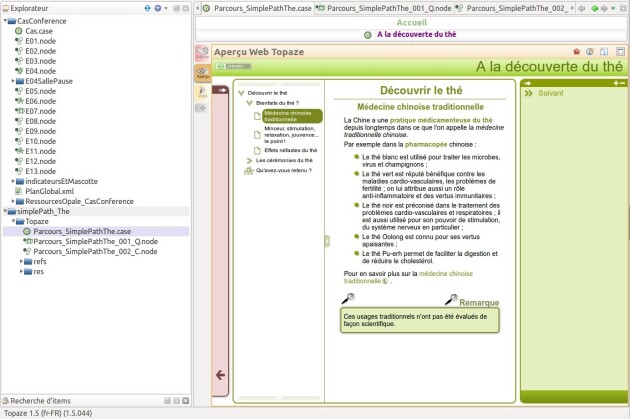The width and height of the screenshot is (630, 419).
Task: Open the 'pharmacopée' link
Action: (426, 144)
